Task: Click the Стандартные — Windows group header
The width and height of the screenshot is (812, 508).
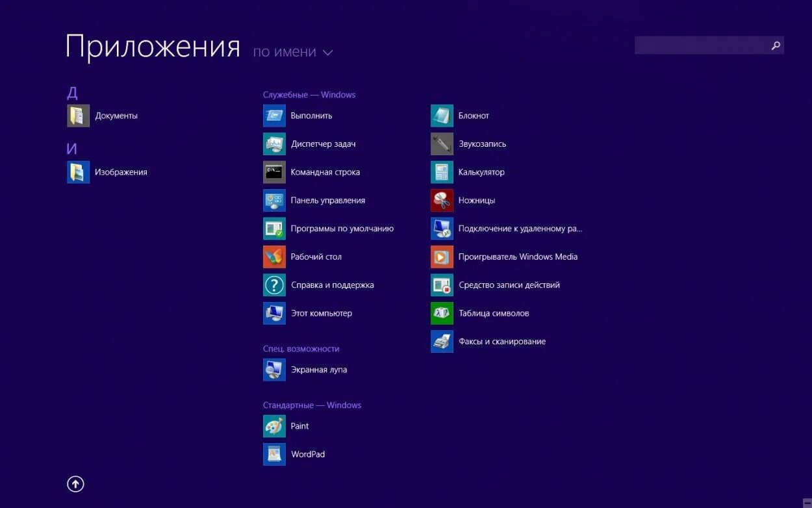Action: (x=312, y=405)
